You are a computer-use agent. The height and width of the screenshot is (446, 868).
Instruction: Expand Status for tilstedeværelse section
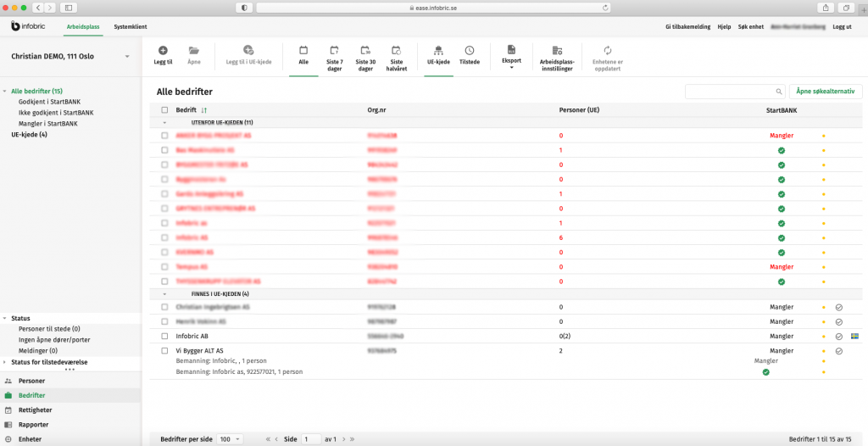[x=5, y=362]
